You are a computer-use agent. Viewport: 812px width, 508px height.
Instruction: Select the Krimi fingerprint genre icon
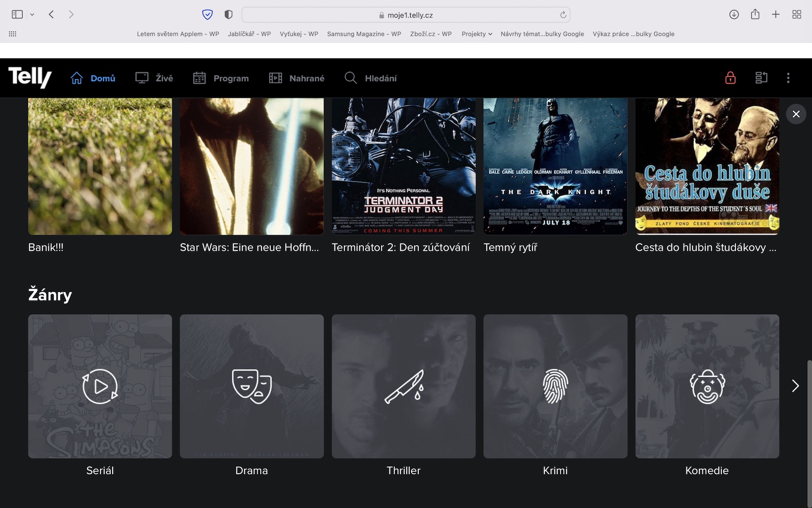pos(555,386)
